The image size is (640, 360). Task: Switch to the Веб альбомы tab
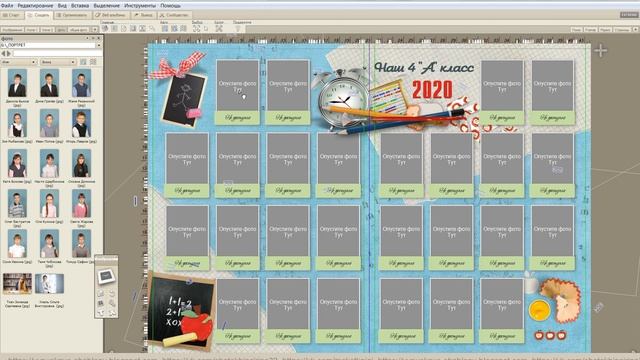point(110,15)
